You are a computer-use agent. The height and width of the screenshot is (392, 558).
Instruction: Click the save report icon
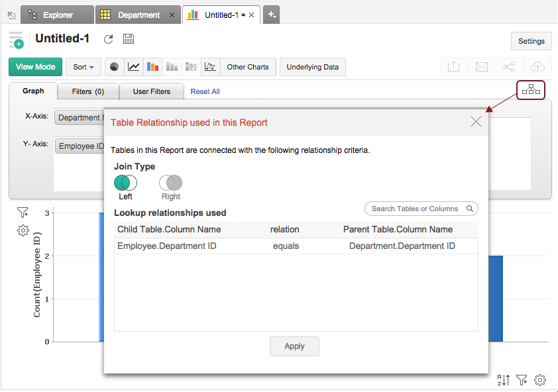click(x=129, y=39)
